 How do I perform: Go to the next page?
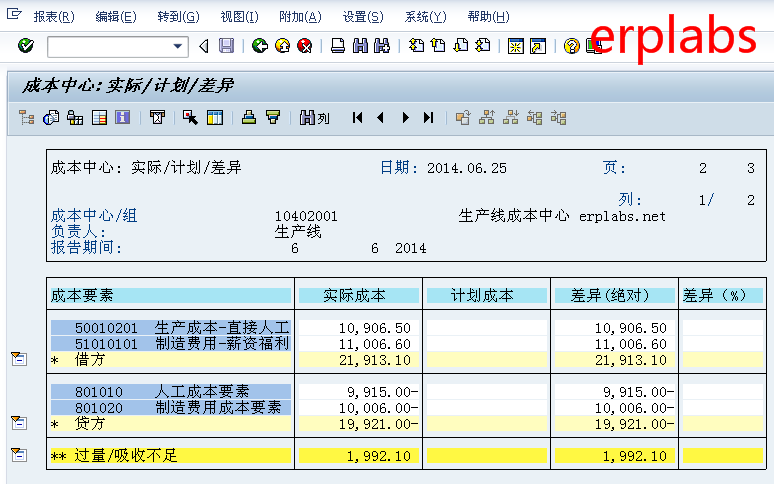461,46
